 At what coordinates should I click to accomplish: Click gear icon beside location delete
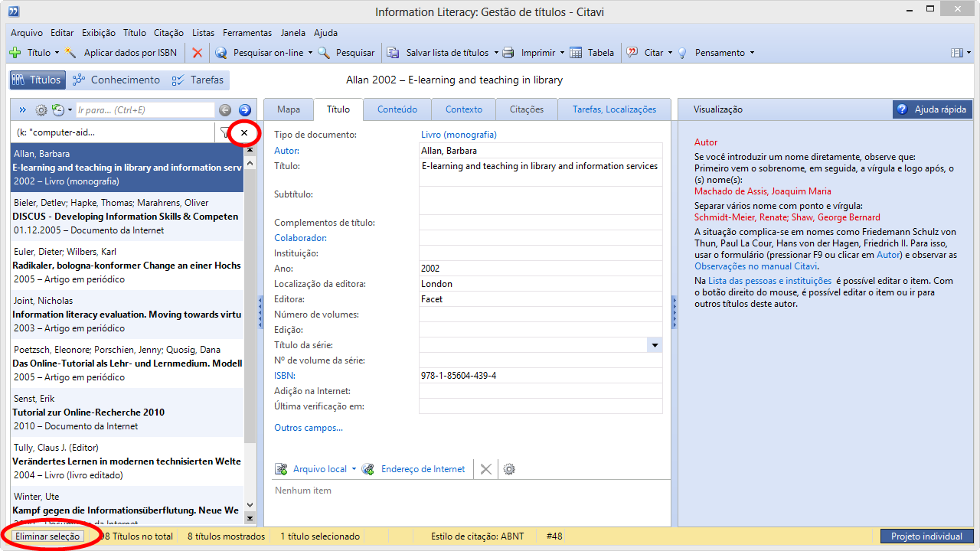509,469
